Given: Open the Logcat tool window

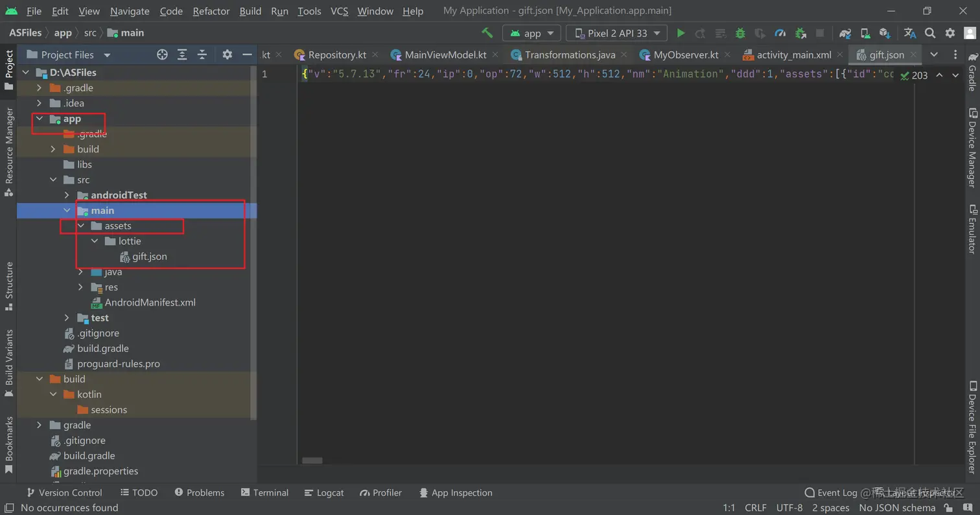Looking at the screenshot, I should (x=323, y=493).
